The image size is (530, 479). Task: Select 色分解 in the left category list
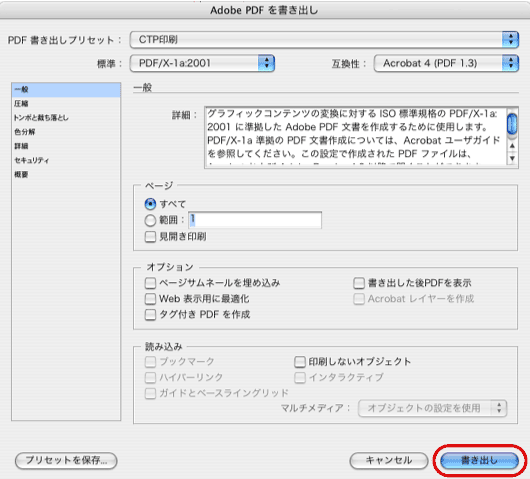[66, 132]
